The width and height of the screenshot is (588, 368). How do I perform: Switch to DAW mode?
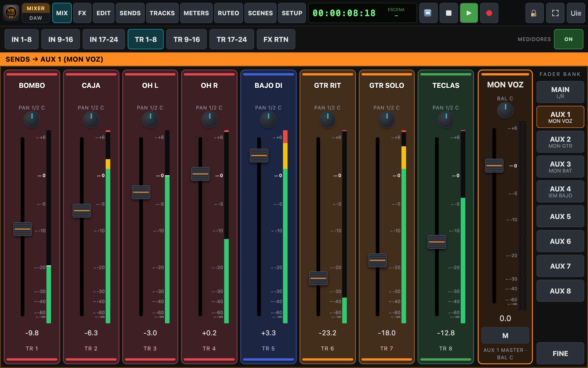coord(36,18)
